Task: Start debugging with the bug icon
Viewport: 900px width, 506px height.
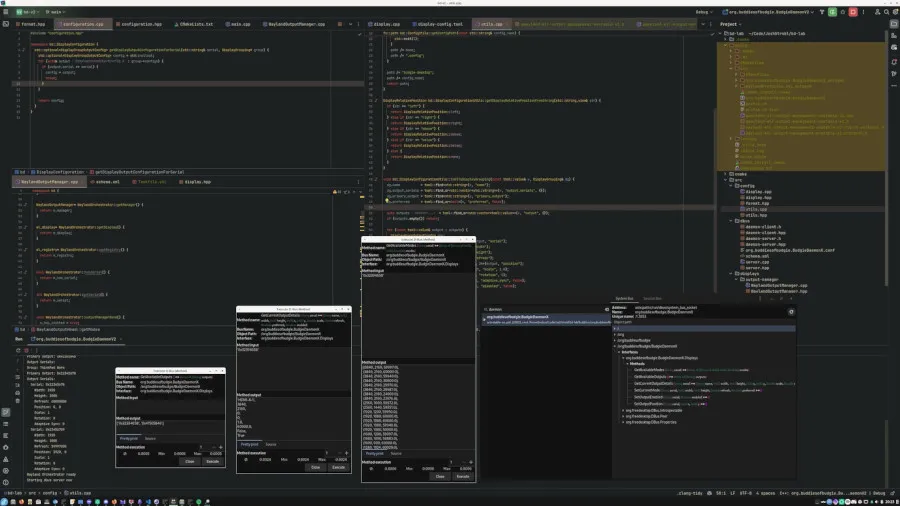Action: pyautogui.click(x=843, y=11)
